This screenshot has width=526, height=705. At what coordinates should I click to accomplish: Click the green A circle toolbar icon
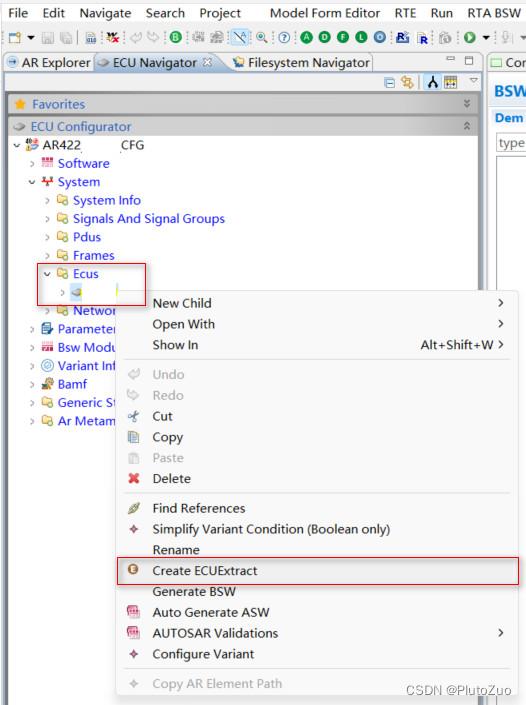[306, 37]
